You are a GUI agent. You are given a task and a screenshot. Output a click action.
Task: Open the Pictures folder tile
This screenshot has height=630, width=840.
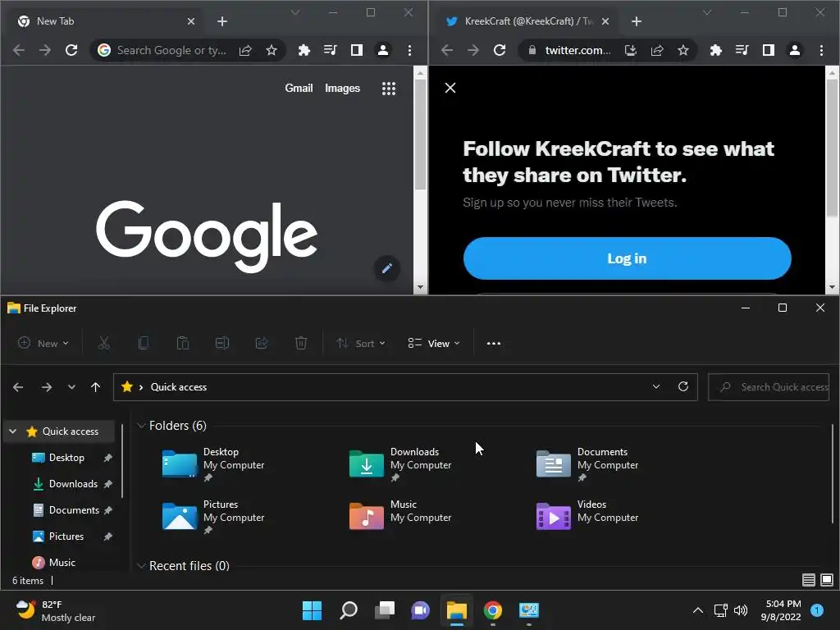point(213,517)
